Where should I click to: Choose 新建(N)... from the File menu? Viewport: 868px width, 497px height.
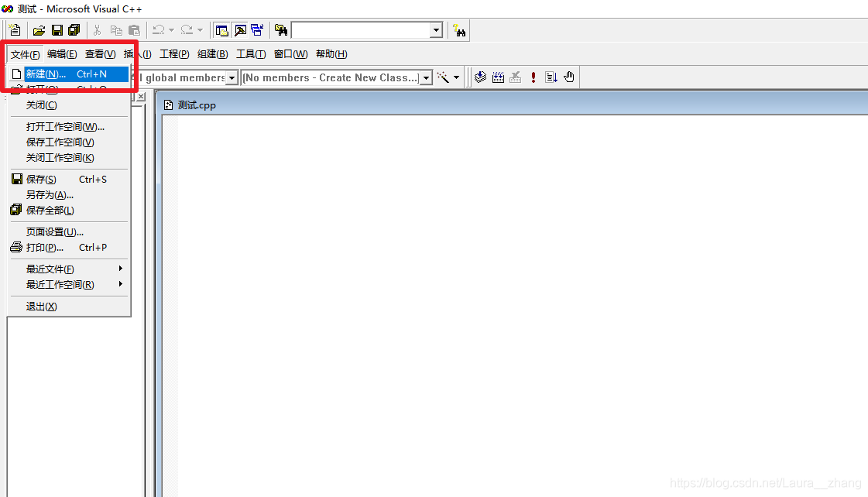click(69, 74)
